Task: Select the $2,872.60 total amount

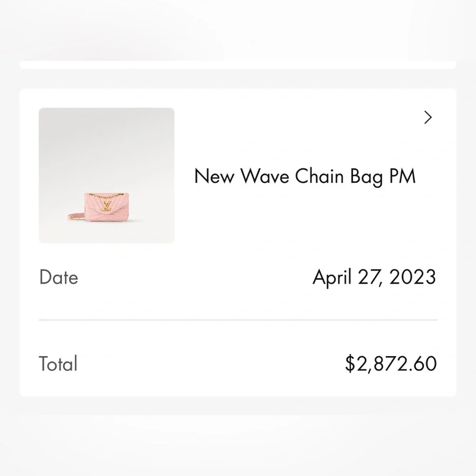Action: point(391,363)
